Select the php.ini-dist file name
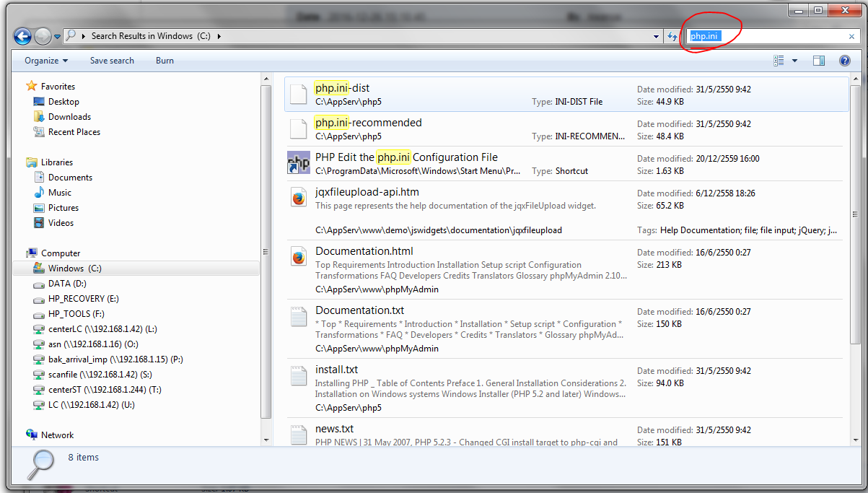Screen dimensions: 868x493 click(343, 88)
